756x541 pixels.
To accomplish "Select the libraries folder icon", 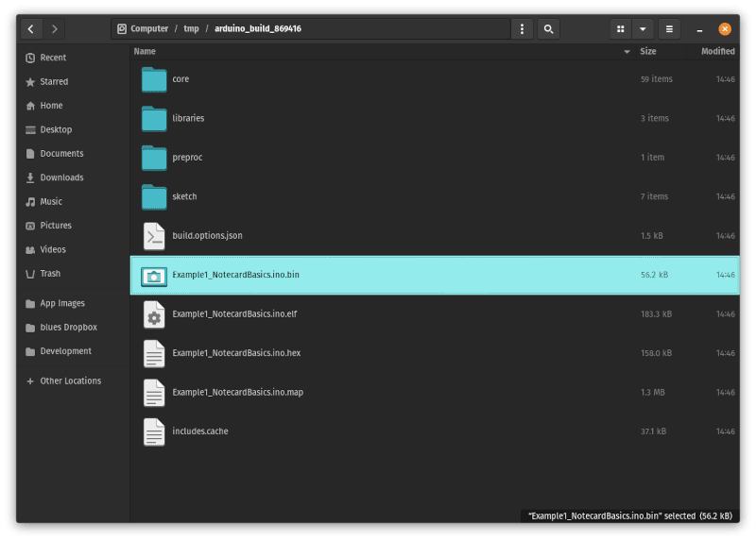I will (x=154, y=119).
